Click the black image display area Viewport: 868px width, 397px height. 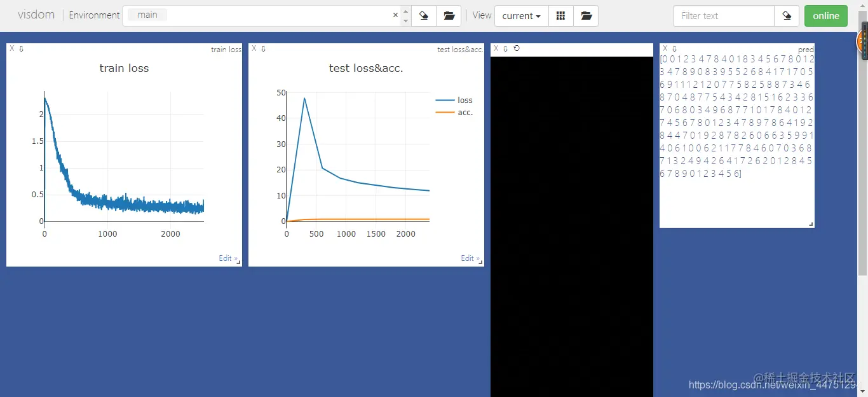tap(572, 226)
